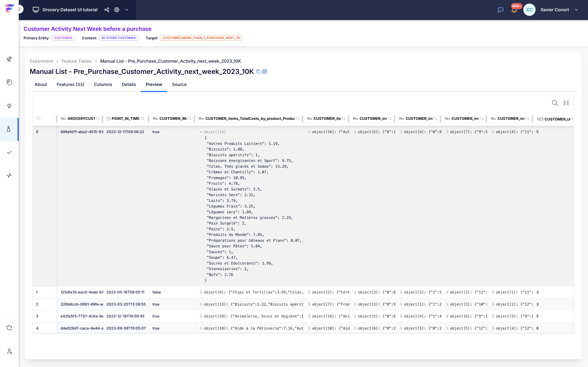Click the false value in row 1
Viewport: 588px width, 367px height.
[156, 292]
